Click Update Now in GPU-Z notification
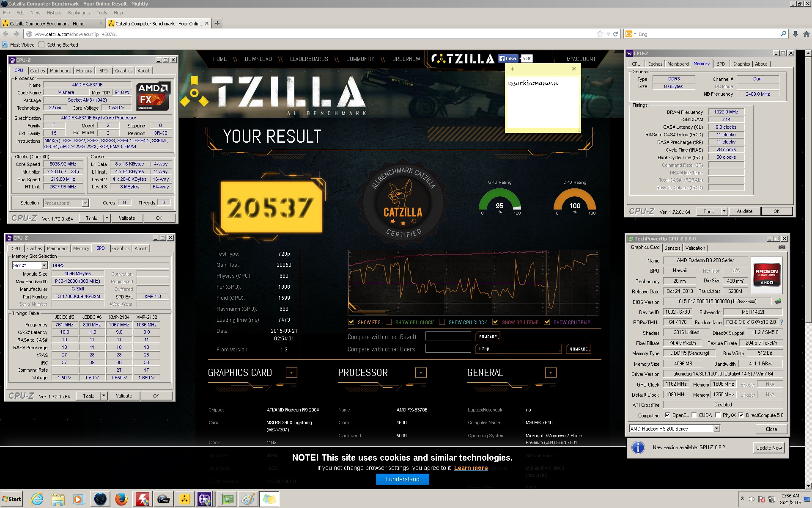Viewport: 812px width, 508px height. point(769,448)
